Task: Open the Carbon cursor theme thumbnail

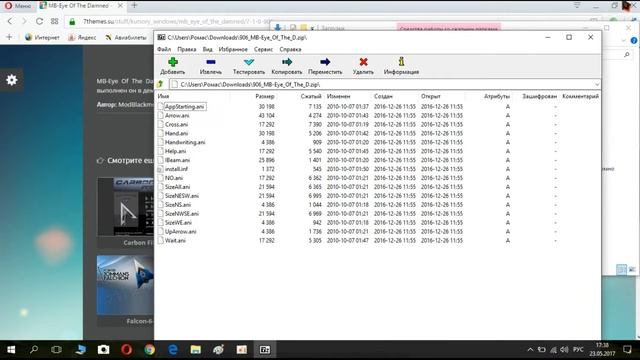Action: (125, 207)
